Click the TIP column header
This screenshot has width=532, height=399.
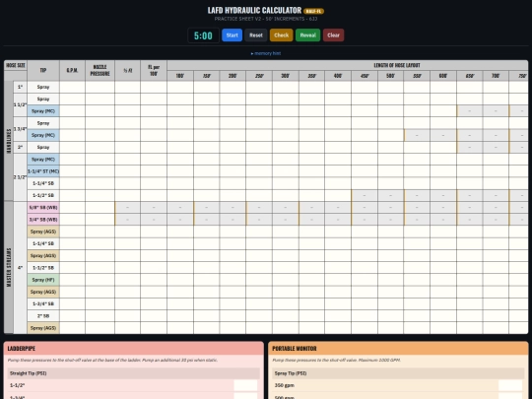coord(43,71)
